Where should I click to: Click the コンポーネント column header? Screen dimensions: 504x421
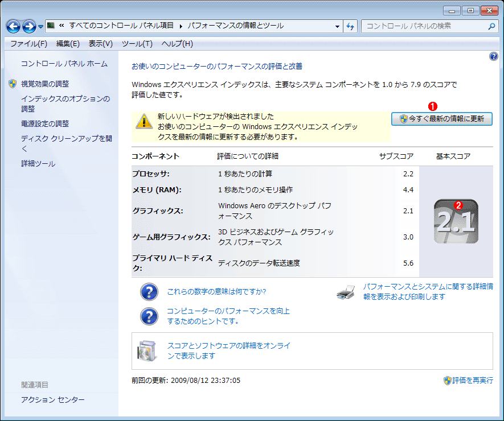pos(155,156)
